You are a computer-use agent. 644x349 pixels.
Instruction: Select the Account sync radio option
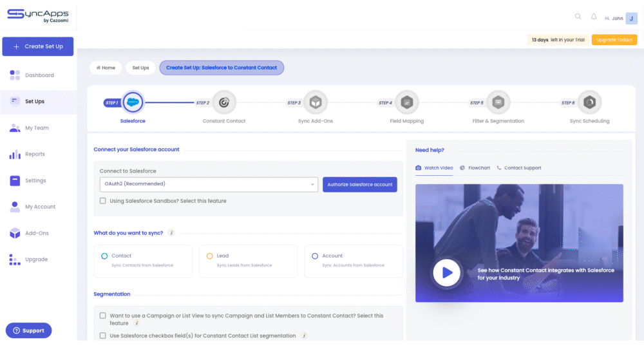tap(315, 256)
